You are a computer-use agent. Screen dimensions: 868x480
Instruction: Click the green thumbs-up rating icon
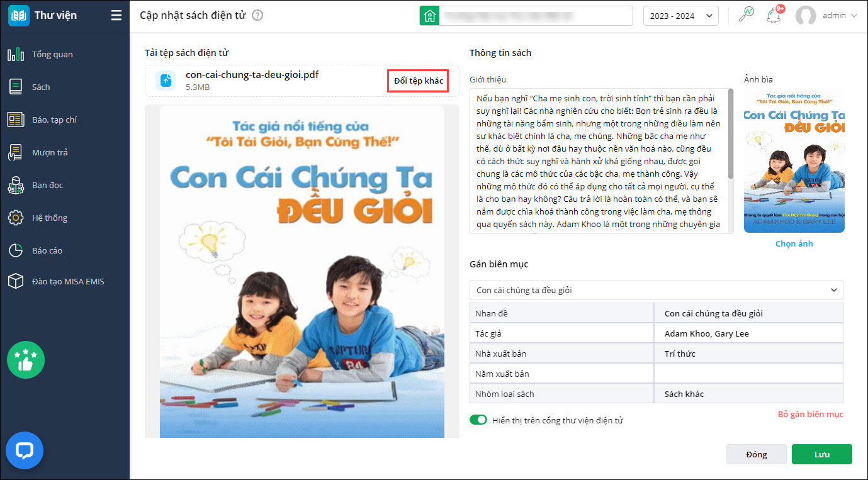26,360
